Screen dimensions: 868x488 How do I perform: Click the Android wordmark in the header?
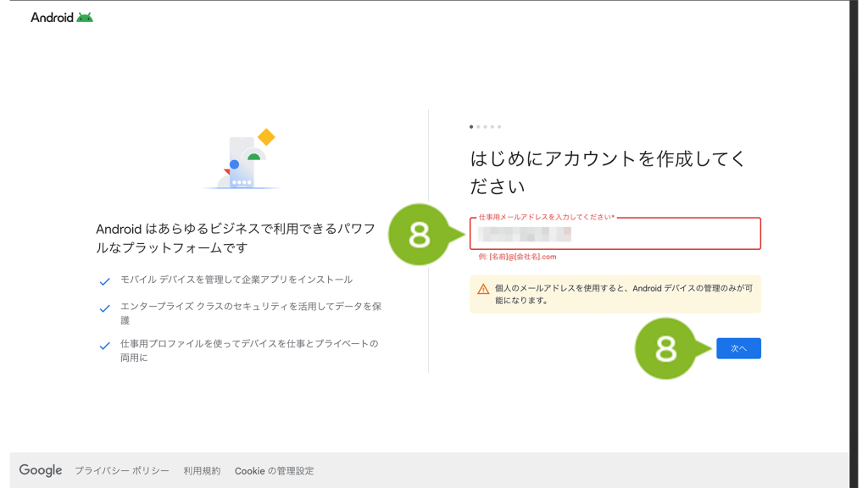pyautogui.click(x=52, y=17)
